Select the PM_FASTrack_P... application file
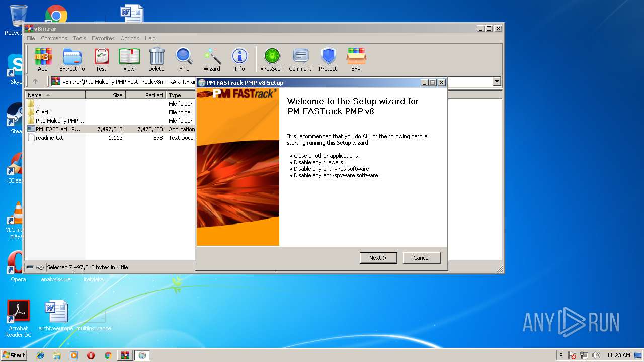 [111, 129]
